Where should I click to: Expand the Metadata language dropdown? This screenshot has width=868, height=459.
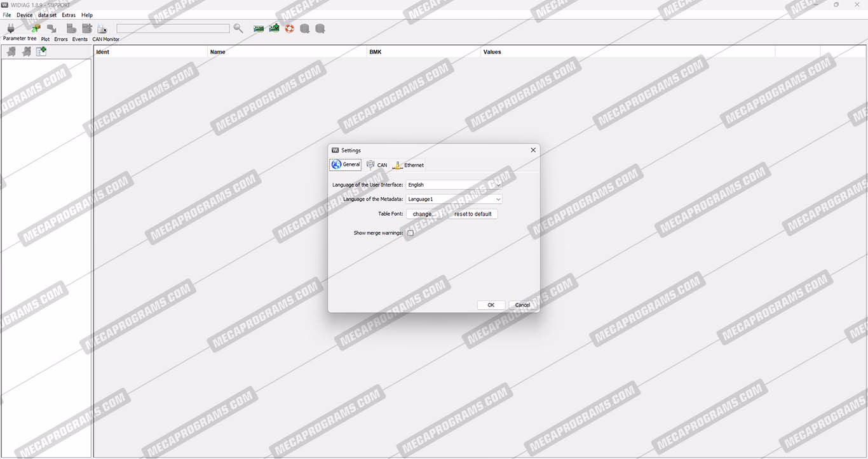point(454,199)
